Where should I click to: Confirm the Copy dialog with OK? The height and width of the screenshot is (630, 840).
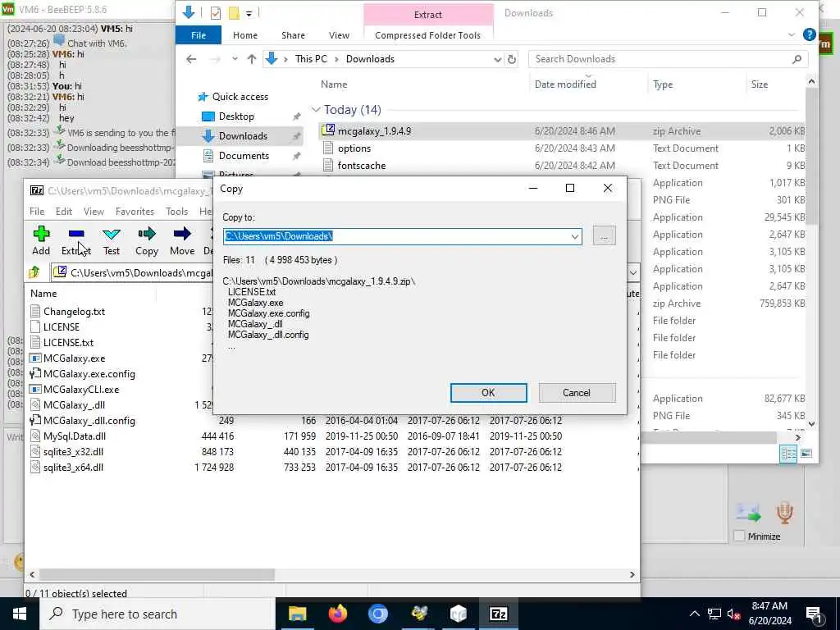tap(488, 393)
